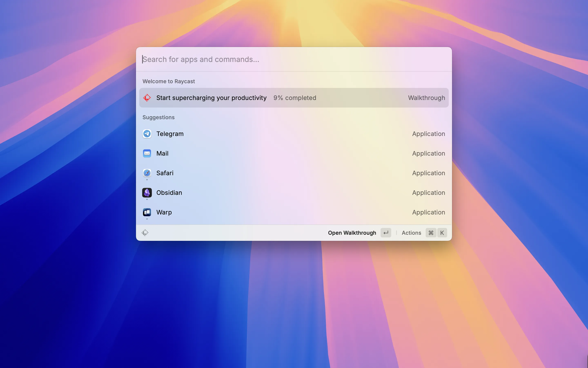Open the Actions menu in footer

tap(411, 233)
